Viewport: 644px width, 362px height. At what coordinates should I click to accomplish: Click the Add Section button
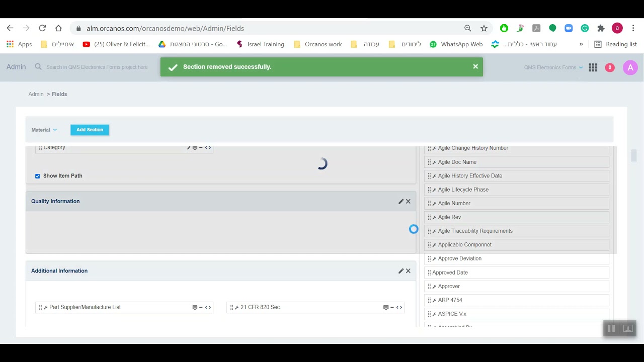pos(90,130)
